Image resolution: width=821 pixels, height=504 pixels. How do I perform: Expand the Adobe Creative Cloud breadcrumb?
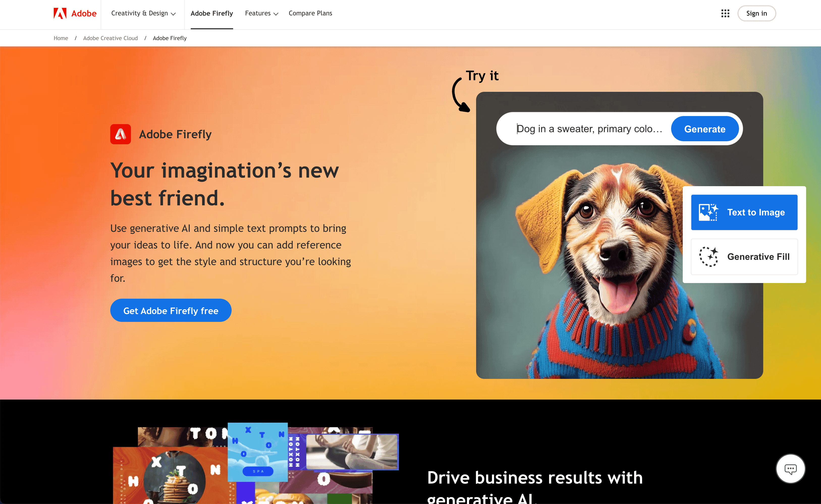coord(111,38)
